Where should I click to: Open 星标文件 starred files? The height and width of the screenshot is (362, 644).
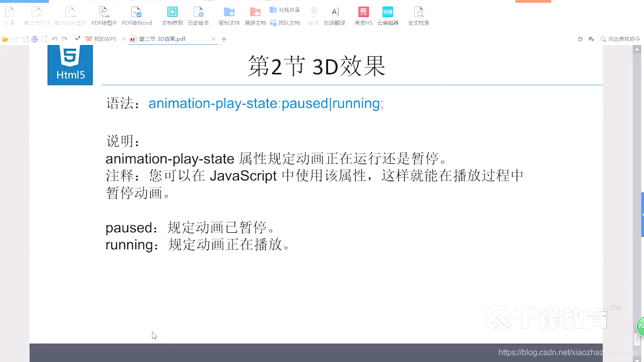(229, 16)
